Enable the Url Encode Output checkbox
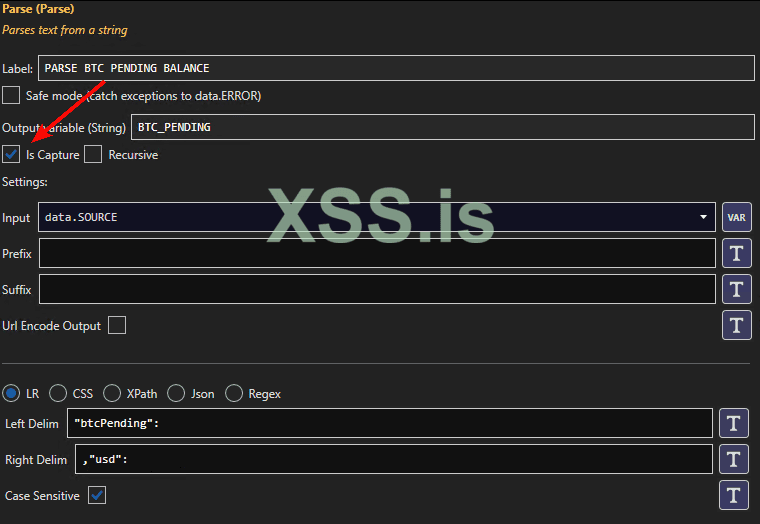This screenshot has height=524, width=760. (x=117, y=325)
